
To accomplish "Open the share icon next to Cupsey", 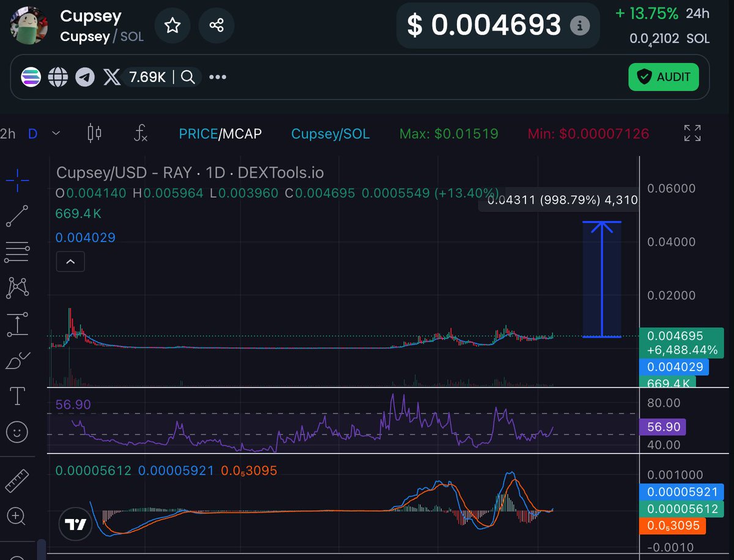I will (x=216, y=25).
